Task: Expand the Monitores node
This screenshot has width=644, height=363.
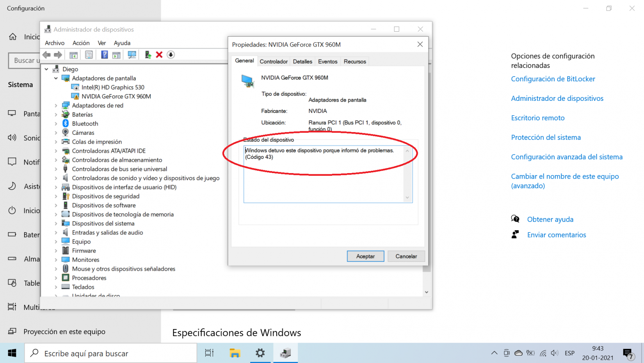Action: coord(56,260)
